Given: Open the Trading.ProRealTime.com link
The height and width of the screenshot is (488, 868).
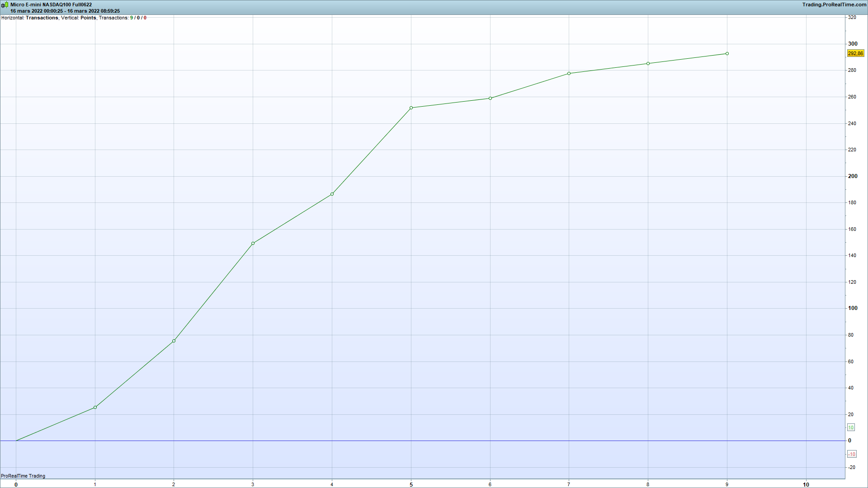Looking at the screenshot, I should tap(834, 5).
